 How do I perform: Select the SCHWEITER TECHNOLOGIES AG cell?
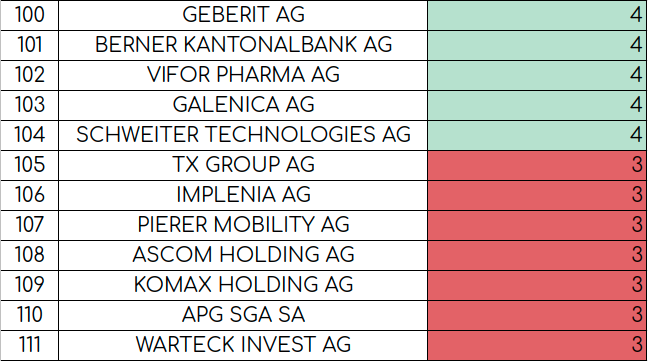pyautogui.click(x=243, y=135)
